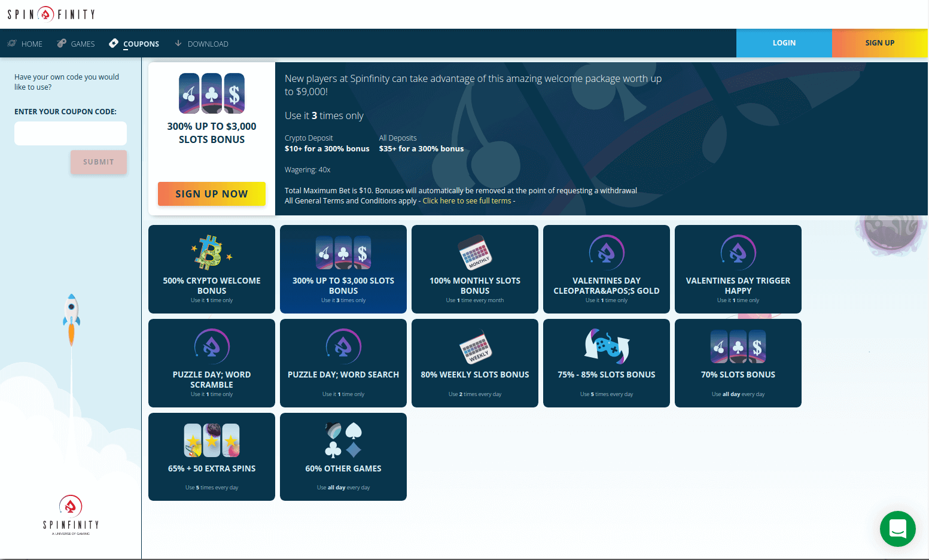This screenshot has height=560, width=929.
Task: Open the live chat bubble
Action: [897, 529]
